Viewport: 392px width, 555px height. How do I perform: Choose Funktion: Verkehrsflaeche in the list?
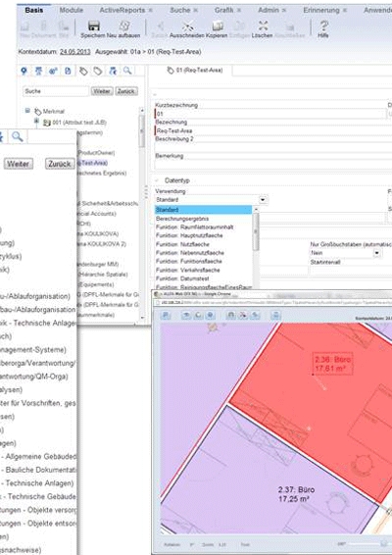(x=188, y=270)
